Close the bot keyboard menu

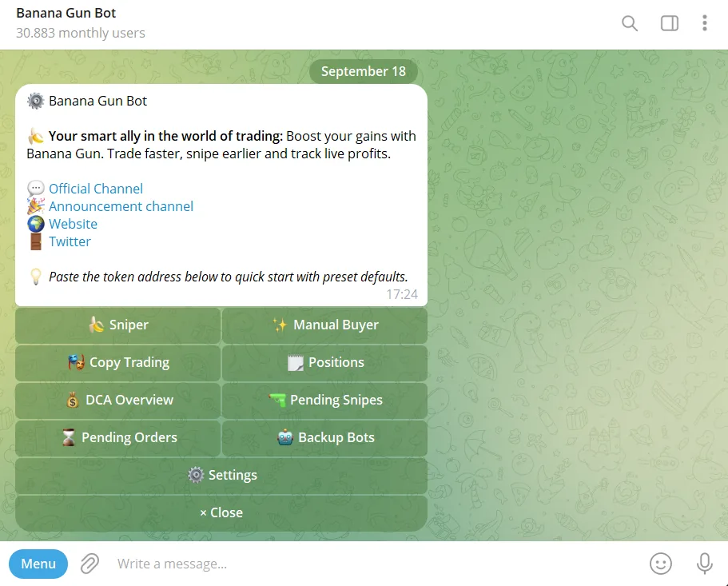point(221,513)
